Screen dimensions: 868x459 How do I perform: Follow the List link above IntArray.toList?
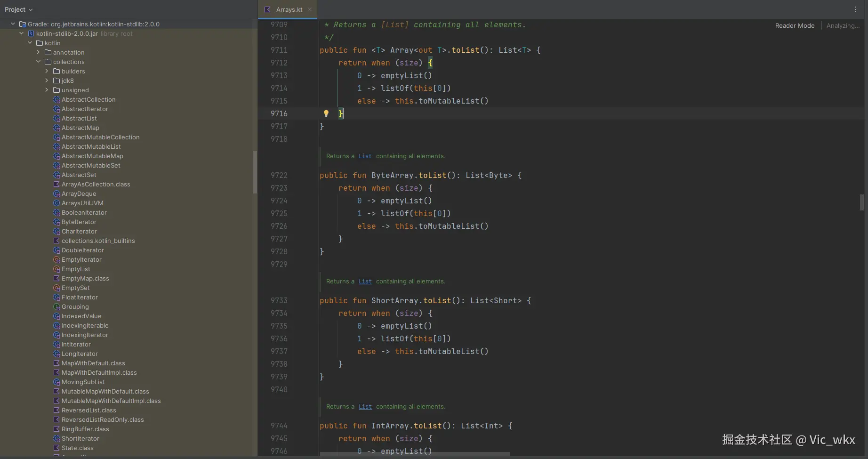click(365, 406)
